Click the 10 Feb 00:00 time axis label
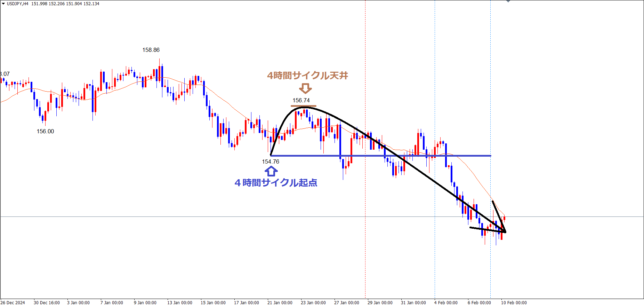This screenshot has height=307, width=644. (514, 302)
